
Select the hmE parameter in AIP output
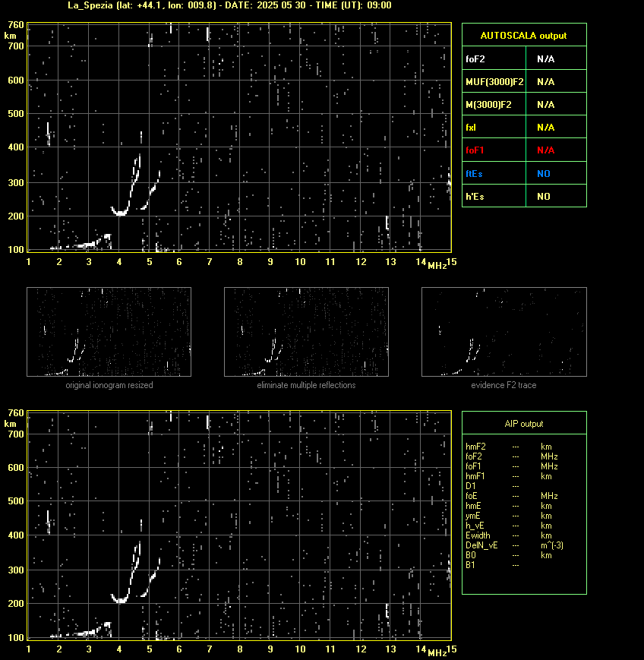[473, 506]
